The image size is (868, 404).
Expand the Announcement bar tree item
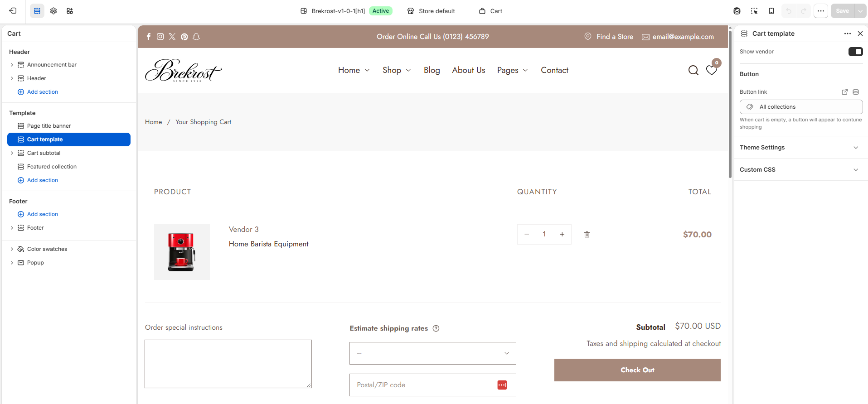[x=12, y=65]
